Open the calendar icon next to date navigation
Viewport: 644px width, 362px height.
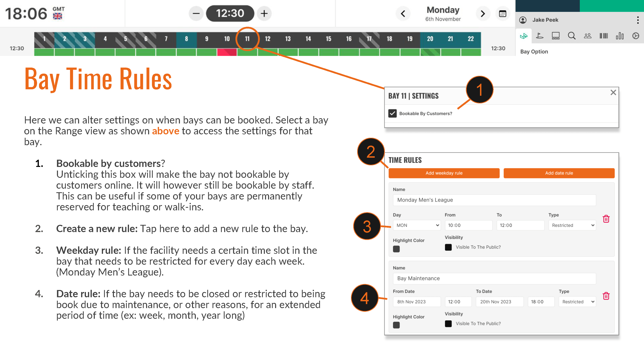[x=503, y=13]
